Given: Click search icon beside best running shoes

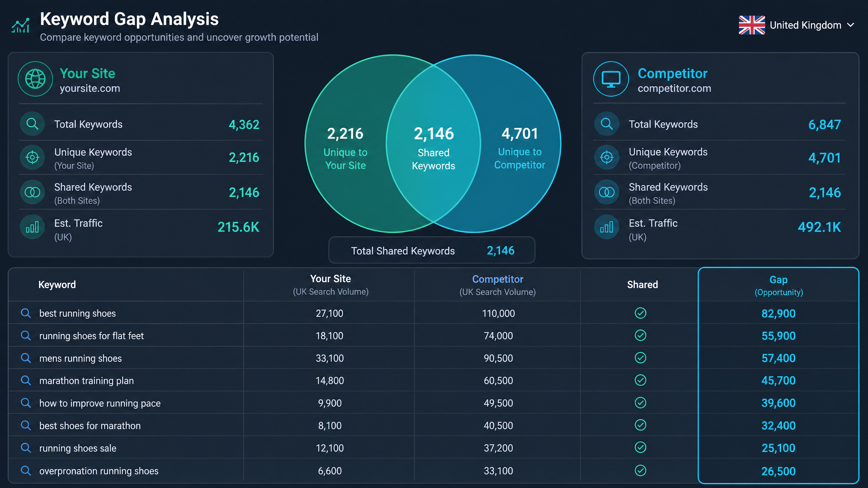Looking at the screenshot, I should coord(26,313).
